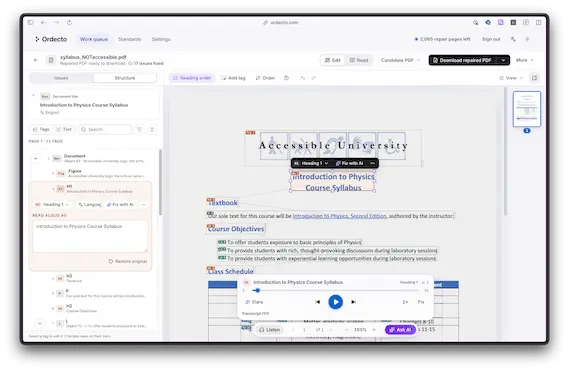Go back with arrow beside file name

point(36,60)
